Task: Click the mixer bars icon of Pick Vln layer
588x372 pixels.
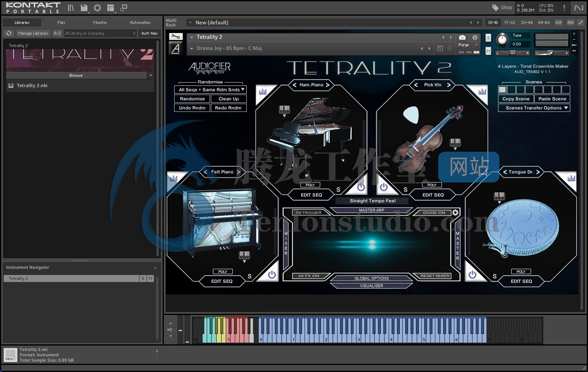Action: (x=482, y=92)
